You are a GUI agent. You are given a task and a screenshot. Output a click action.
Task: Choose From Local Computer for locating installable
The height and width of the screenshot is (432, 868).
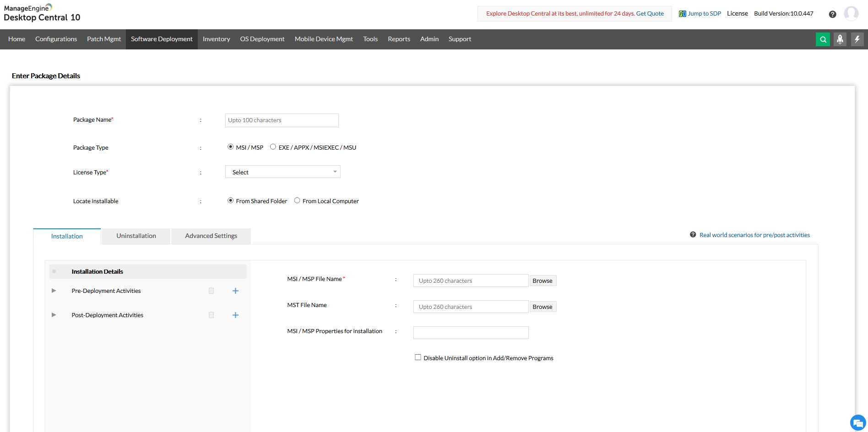tap(297, 200)
